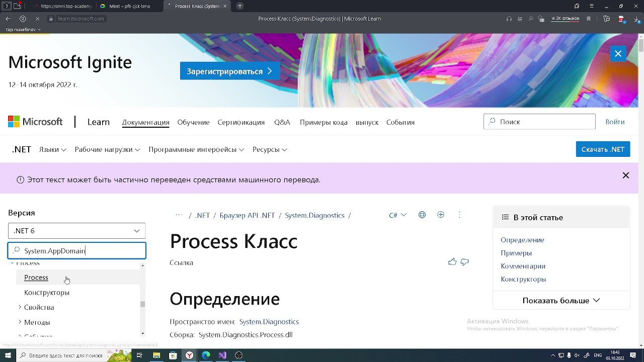The image size is (644, 362).
Task: Open the OBS icon on the taskbar
Action: tap(239, 355)
